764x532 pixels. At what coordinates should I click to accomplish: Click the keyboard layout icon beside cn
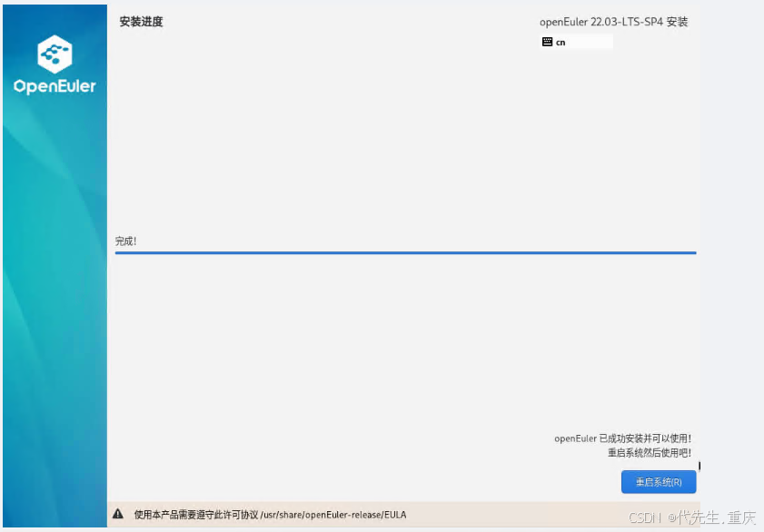click(547, 42)
